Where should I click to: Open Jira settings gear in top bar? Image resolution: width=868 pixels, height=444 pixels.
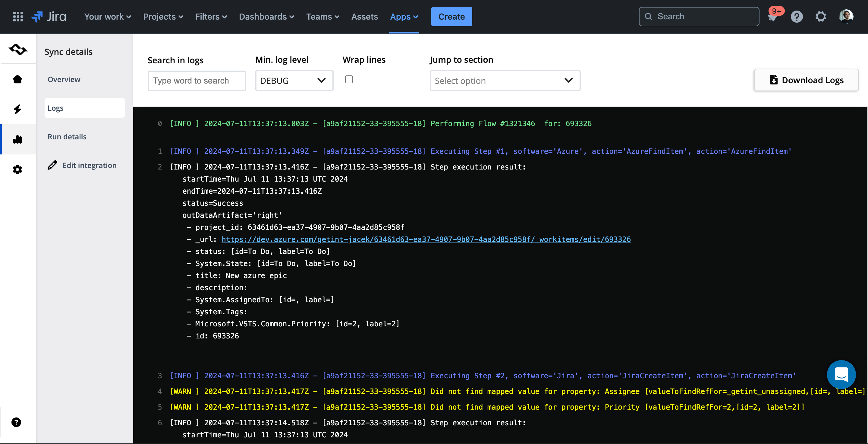coord(820,17)
